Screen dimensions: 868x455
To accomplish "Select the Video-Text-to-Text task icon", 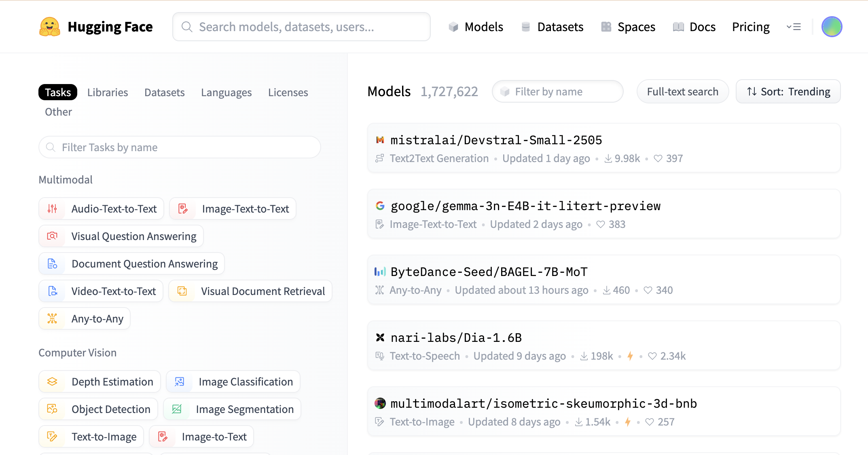I will tap(53, 291).
